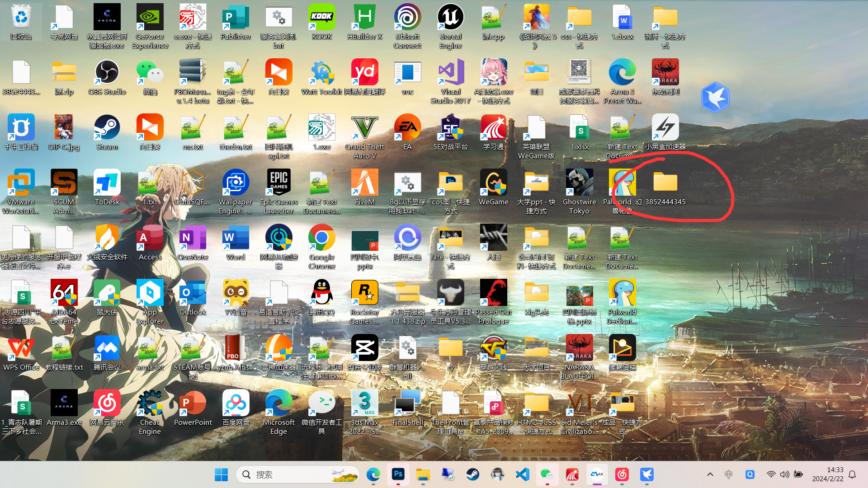Launch Grand Theft Auto V icon

pos(365,136)
